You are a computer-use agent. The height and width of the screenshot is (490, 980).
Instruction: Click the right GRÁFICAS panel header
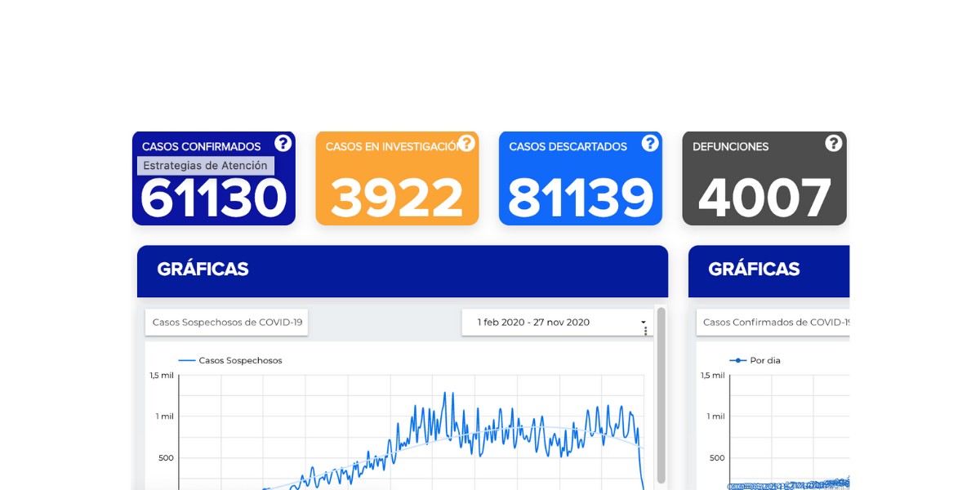(x=768, y=270)
